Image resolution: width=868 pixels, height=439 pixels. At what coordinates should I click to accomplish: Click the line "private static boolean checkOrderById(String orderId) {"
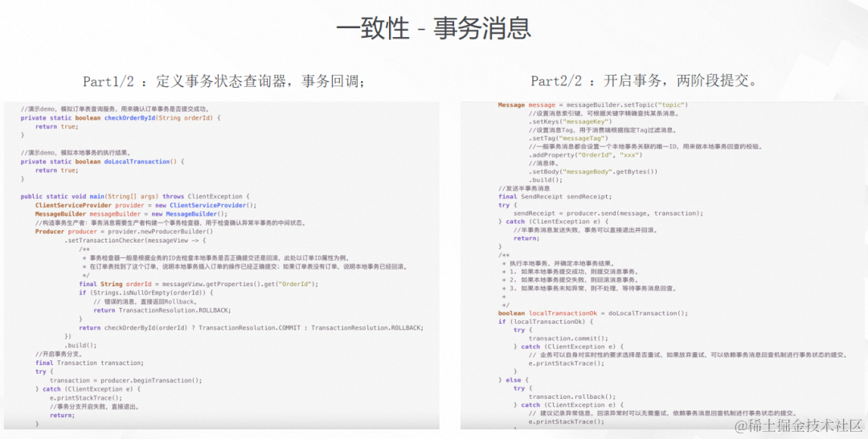pos(121,117)
